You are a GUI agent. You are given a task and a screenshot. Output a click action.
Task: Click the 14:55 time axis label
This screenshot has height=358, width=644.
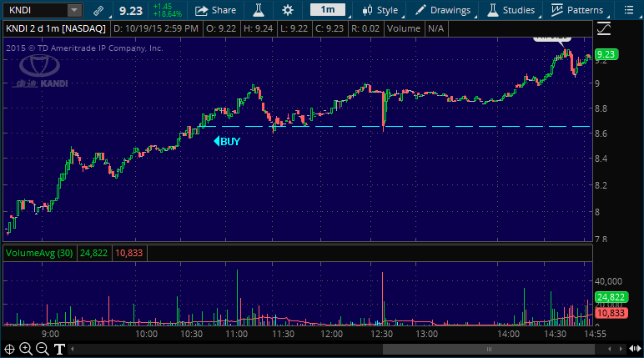595,334
